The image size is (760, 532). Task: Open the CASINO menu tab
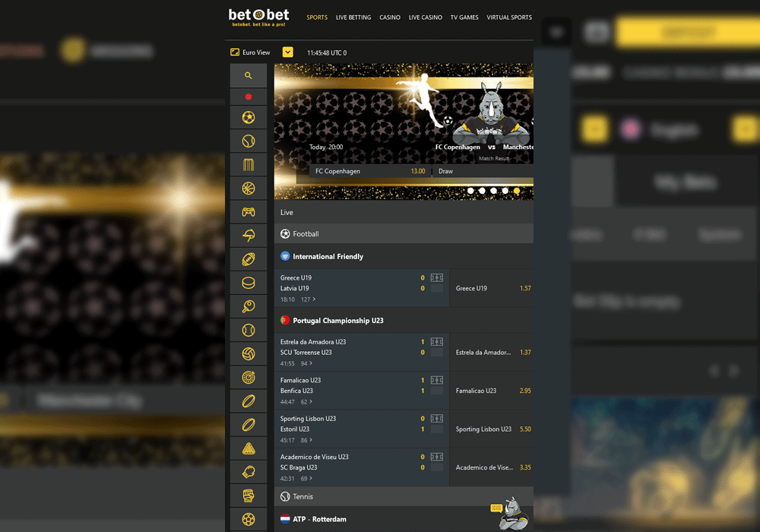pos(390,17)
